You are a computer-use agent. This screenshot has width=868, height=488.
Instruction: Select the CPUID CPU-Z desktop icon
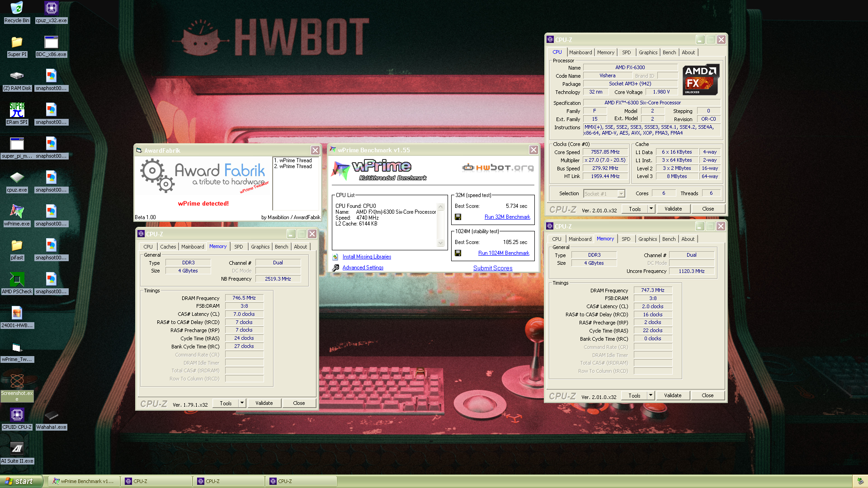click(17, 419)
